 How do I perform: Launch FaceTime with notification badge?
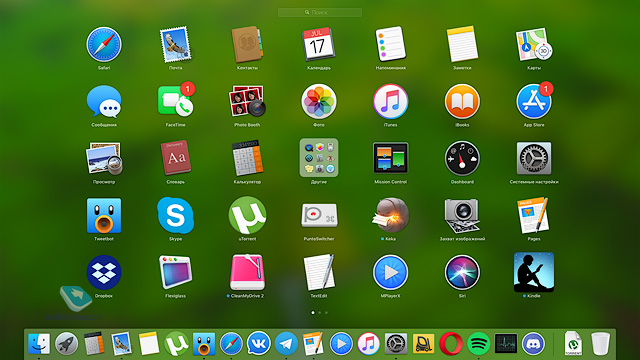(x=176, y=101)
